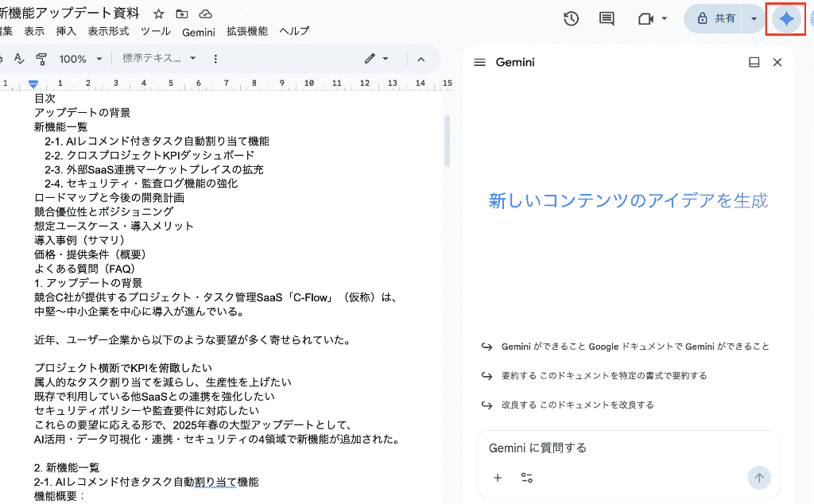814x504 pixels.
Task: Click contents entry 2-2. クロスプロジェクトKPIダッシュボード
Action: [x=149, y=155]
